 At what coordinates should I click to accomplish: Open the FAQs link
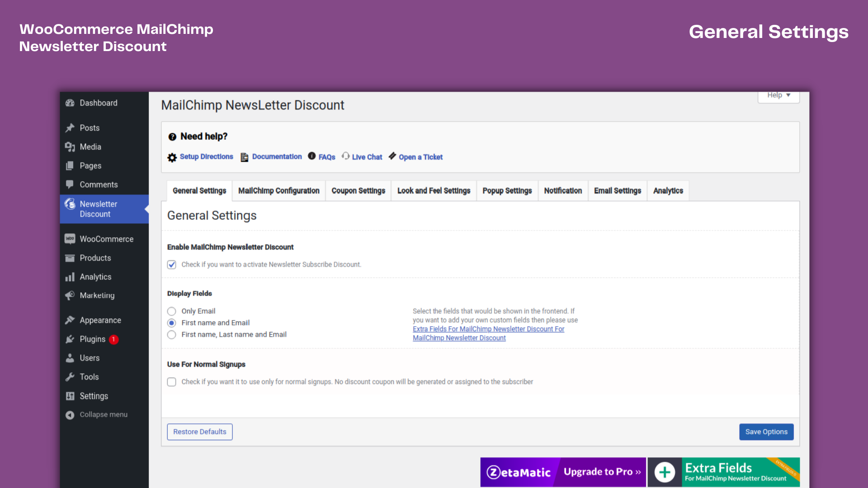327,157
